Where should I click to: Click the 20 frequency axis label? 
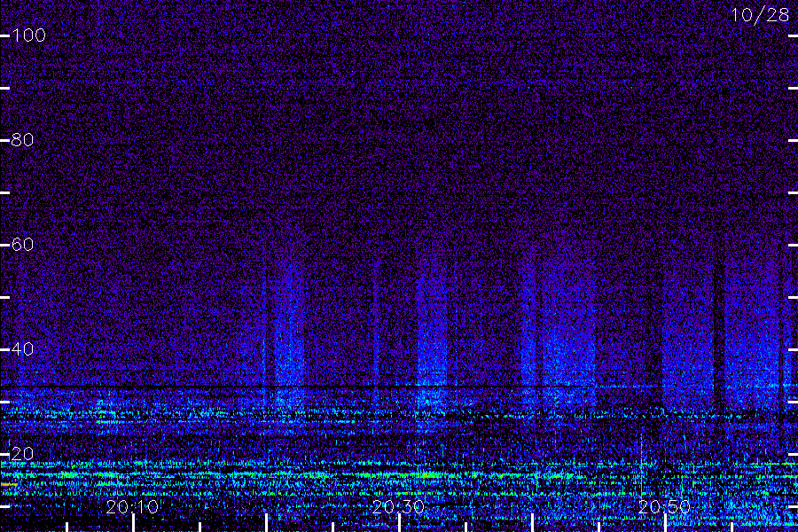point(22,454)
